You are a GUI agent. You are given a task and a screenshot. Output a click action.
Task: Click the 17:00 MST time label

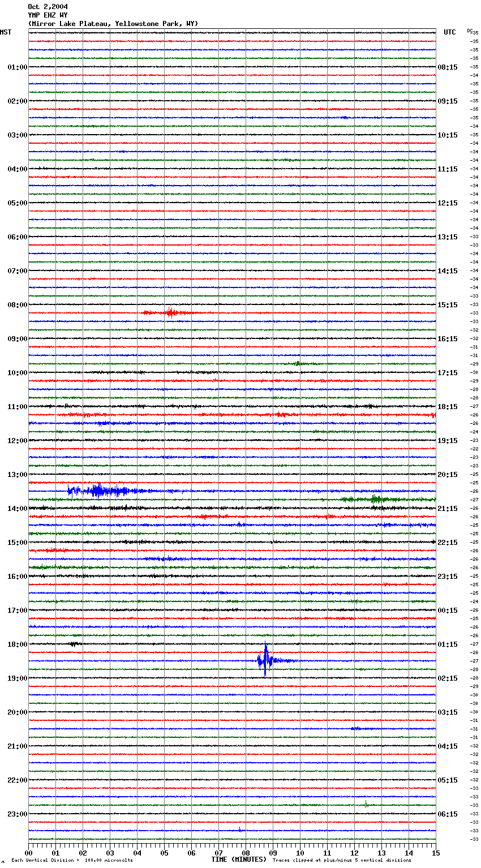point(17,611)
